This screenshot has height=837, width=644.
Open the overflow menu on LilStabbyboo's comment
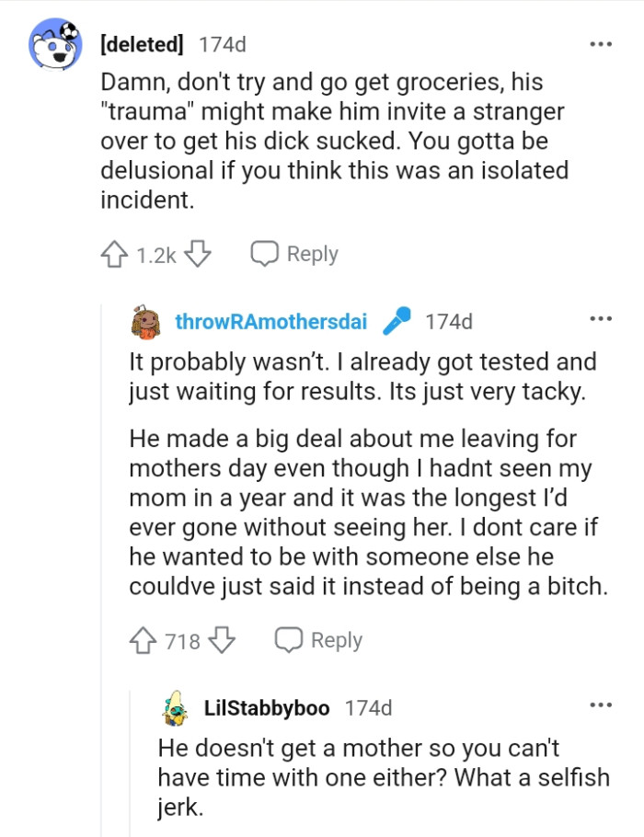point(600,704)
